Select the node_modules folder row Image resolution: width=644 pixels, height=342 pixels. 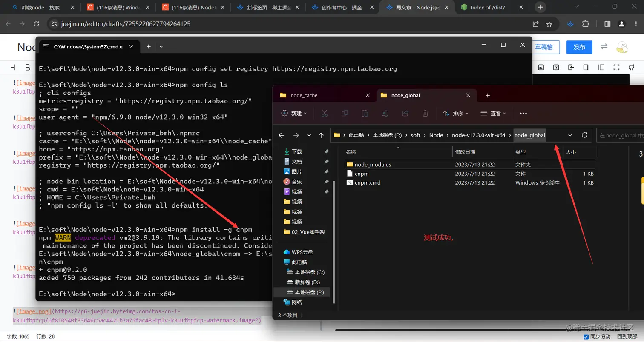tap(470, 164)
